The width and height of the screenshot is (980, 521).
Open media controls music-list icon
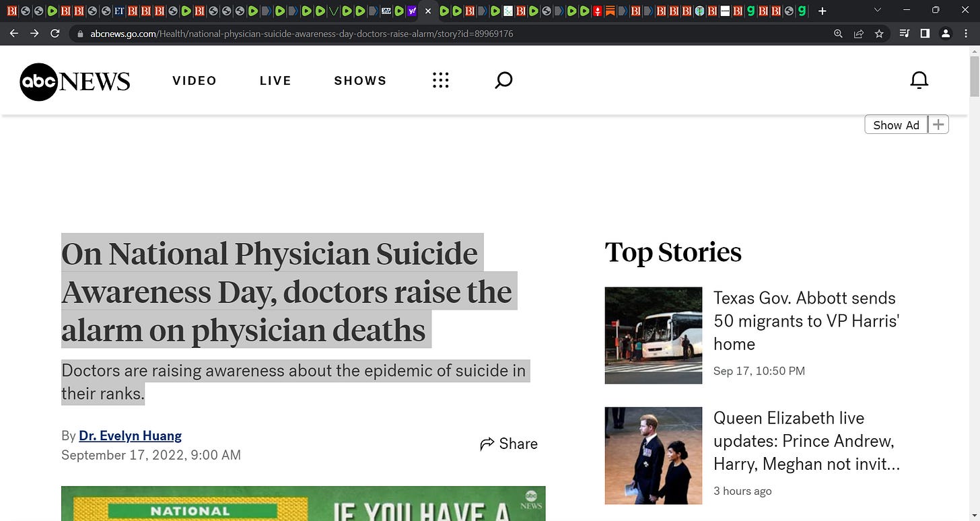coord(905,34)
